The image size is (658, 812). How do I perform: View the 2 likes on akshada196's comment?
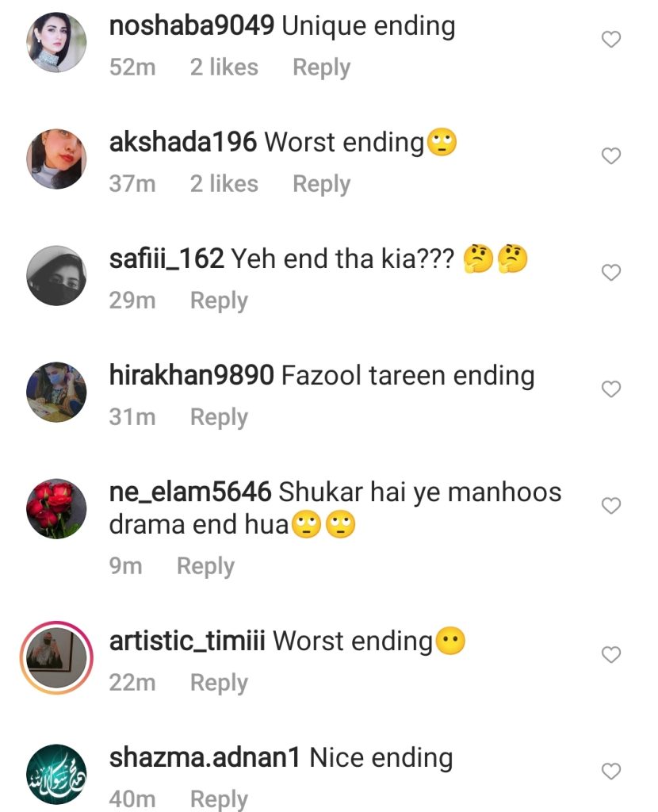click(x=224, y=184)
